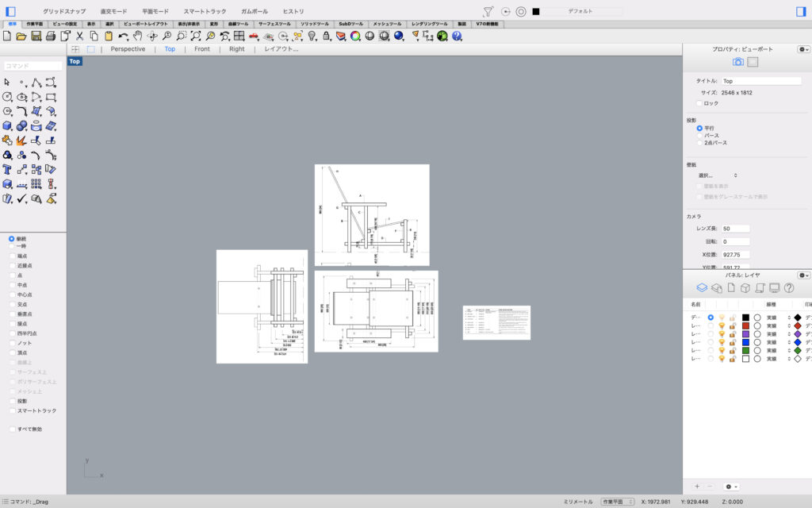Viewport: 812px width, 508px height.
Task: Click the orange explode tool icon
Action: coord(21,140)
